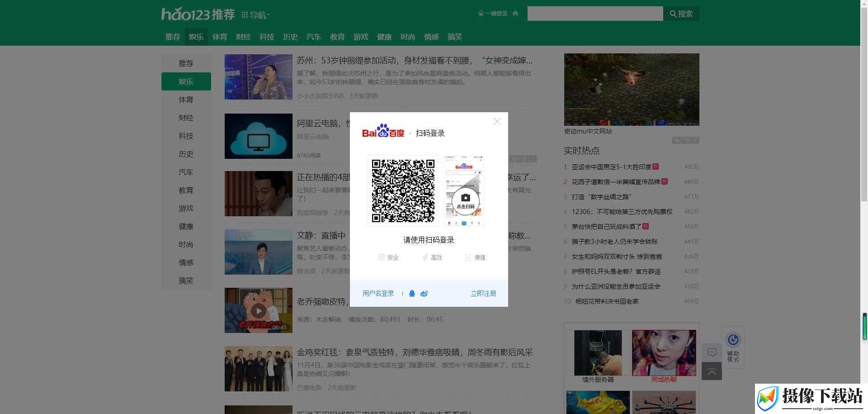Click the header search input field
Viewport: 868px width, 414px height.
[595, 14]
